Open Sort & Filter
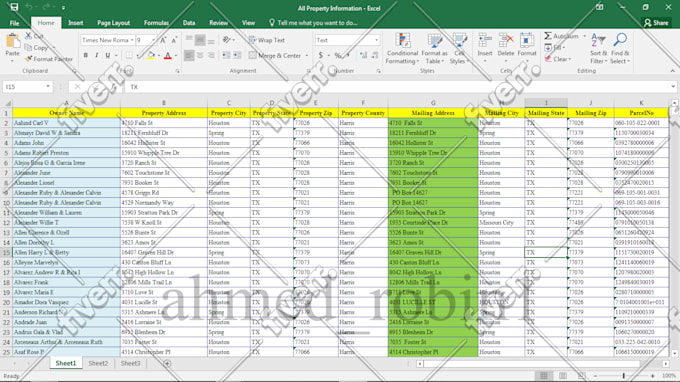Viewport: 680px width, 382px height. (598, 49)
